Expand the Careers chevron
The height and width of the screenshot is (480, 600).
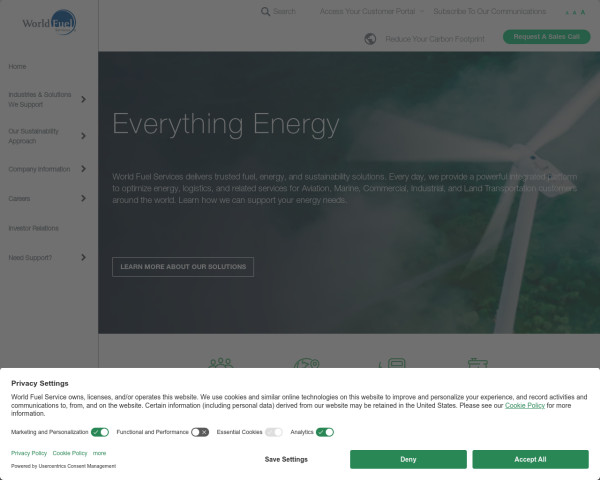tap(83, 198)
